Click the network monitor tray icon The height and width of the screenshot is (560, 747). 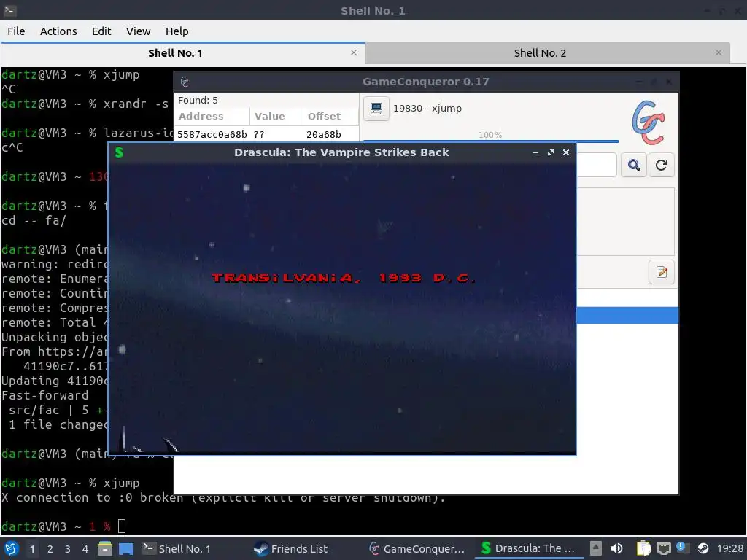[x=664, y=548]
